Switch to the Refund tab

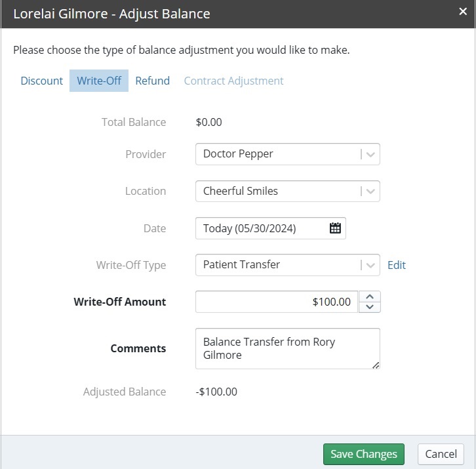(152, 81)
